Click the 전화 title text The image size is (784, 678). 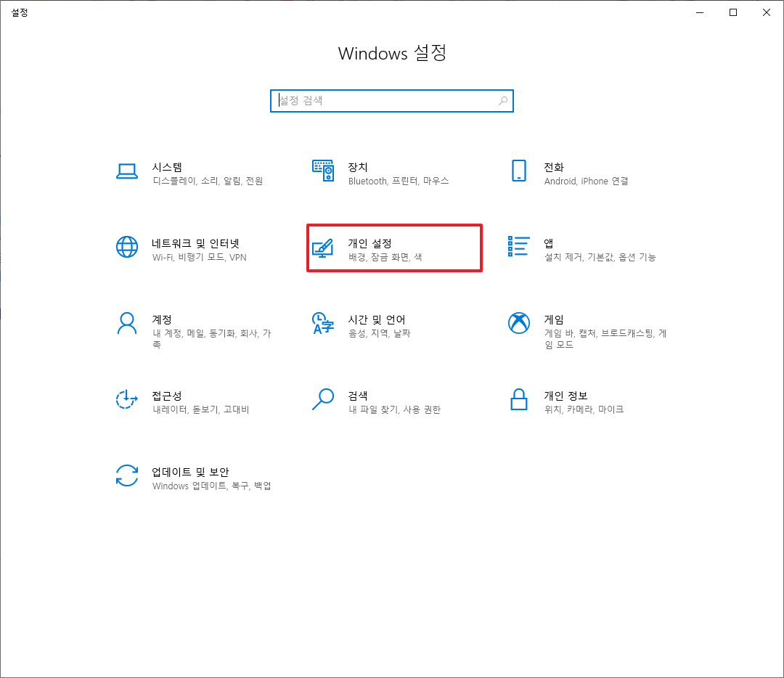coord(554,167)
